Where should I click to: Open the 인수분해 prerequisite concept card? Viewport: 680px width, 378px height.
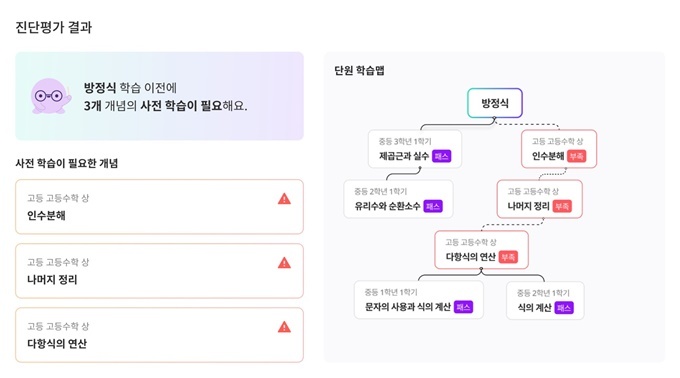coord(159,207)
